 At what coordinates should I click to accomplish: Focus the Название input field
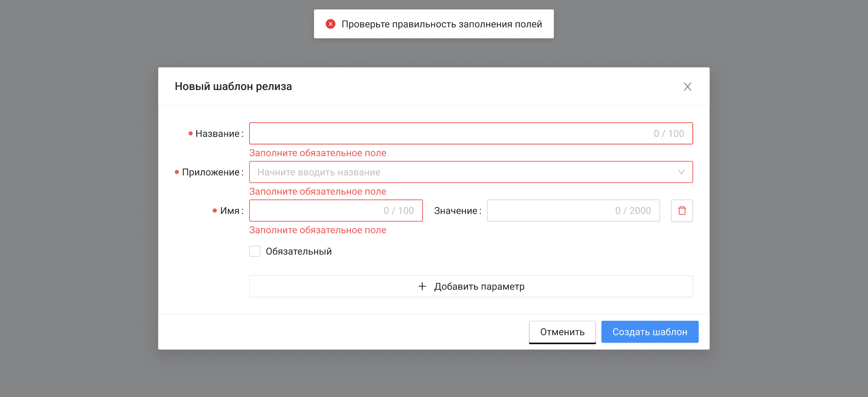pos(449,134)
